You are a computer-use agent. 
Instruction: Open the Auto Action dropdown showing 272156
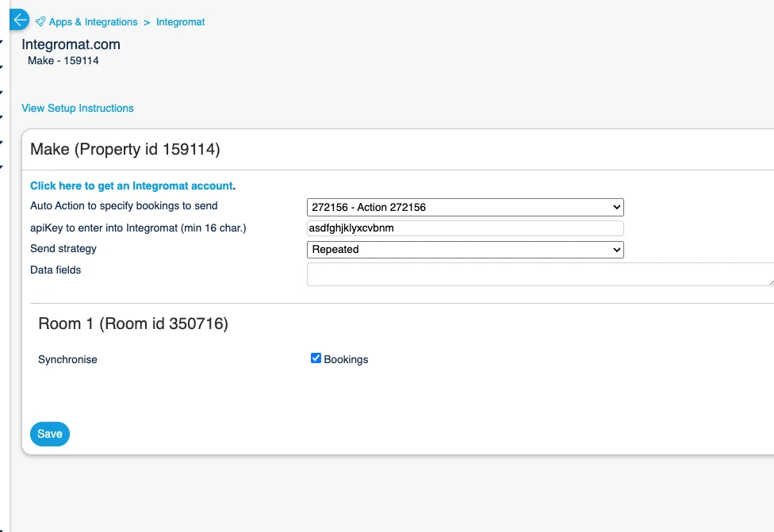point(465,207)
